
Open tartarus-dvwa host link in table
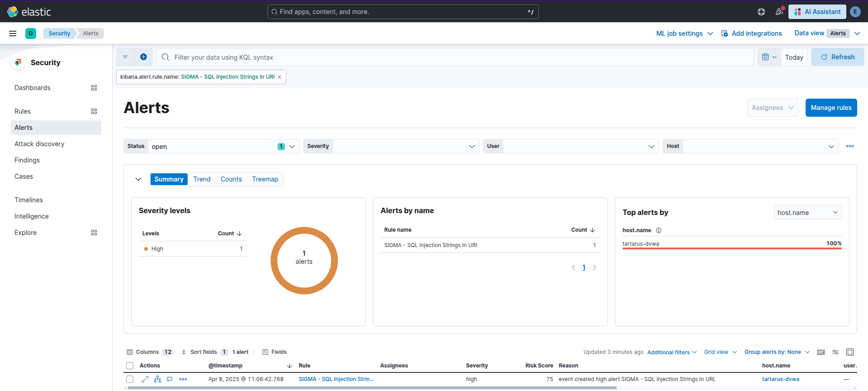[x=780, y=379]
